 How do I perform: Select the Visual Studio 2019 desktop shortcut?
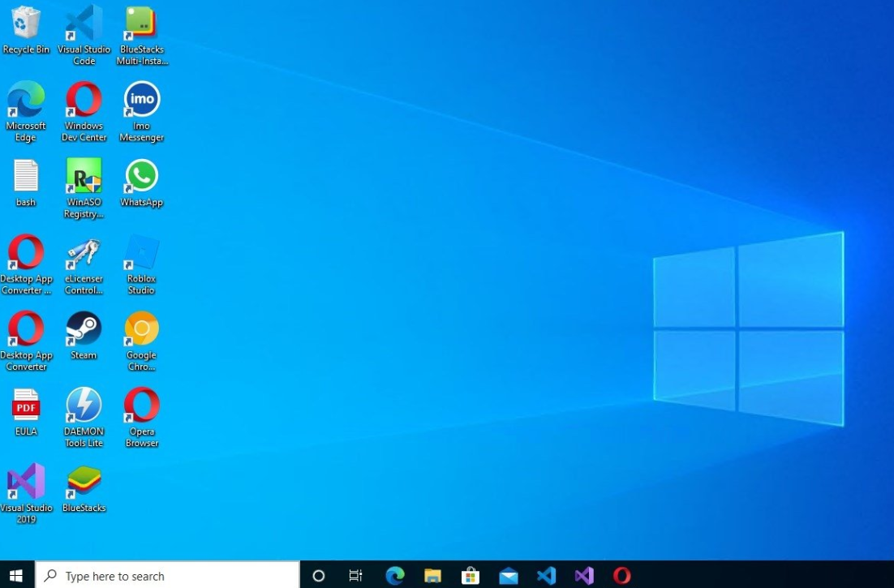coord(26,494)
